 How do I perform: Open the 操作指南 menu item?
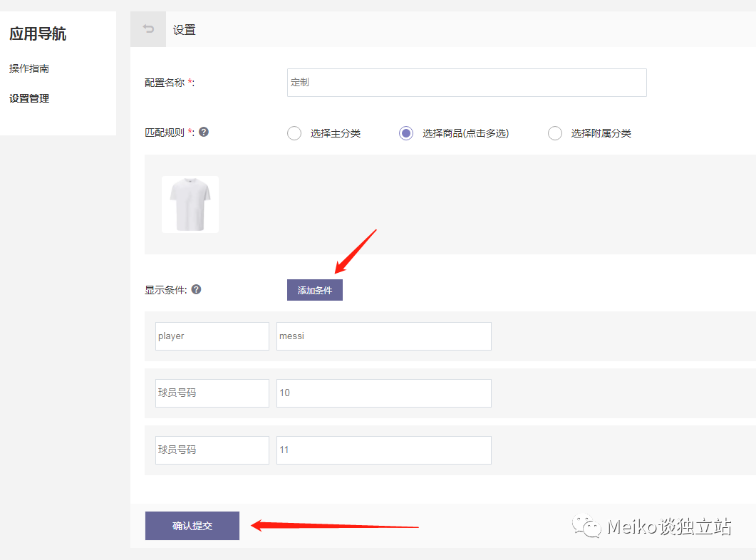(x=29, y=68)
